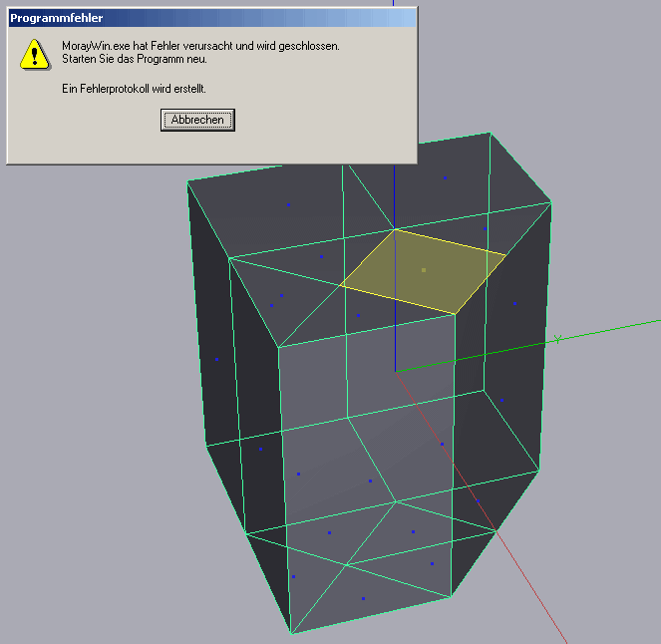This screenshot has width=661, height=644.
Task: Click the blue Z axis line below yellow face
Action: pyautogui.click(x=395, y=339)
